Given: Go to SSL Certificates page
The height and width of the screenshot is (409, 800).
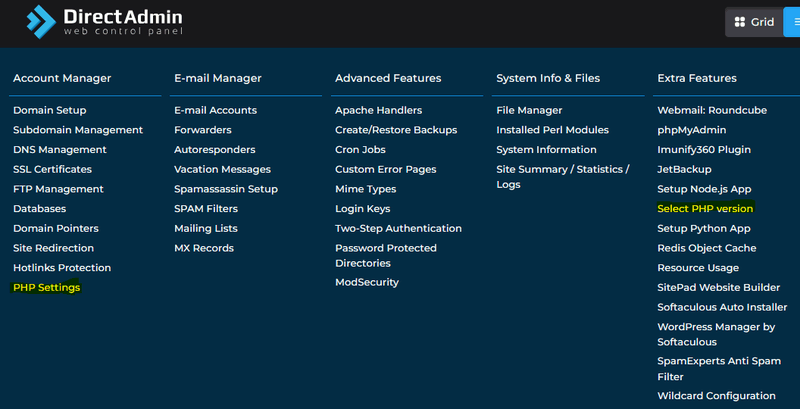Looking at the screenshot, I should tap(52, 169).
